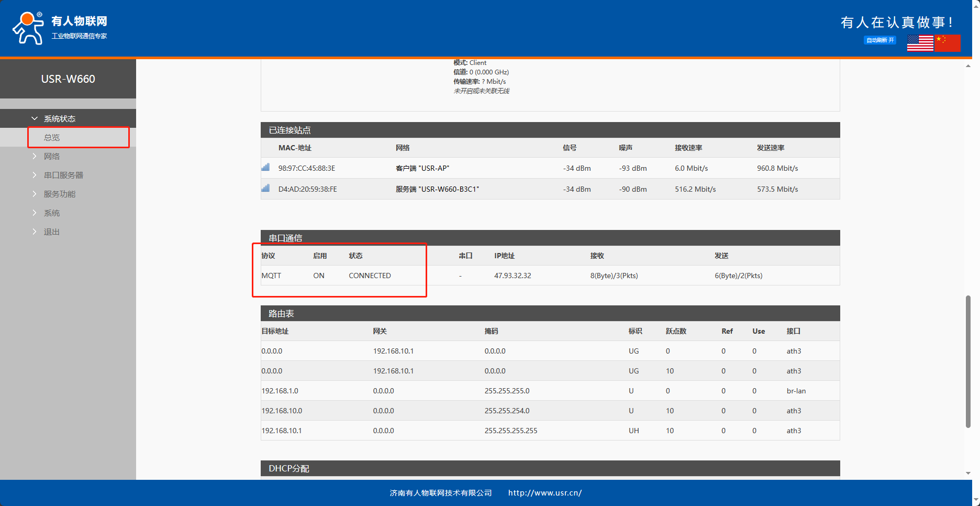This screenshot has height=506, width=980.
Task: Click the USR IoT company logo
Action: click(x=60, y=28)
